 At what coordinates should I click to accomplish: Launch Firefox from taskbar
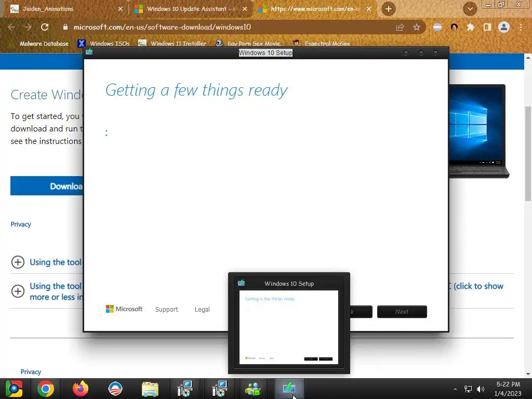[x=81, y=389]
